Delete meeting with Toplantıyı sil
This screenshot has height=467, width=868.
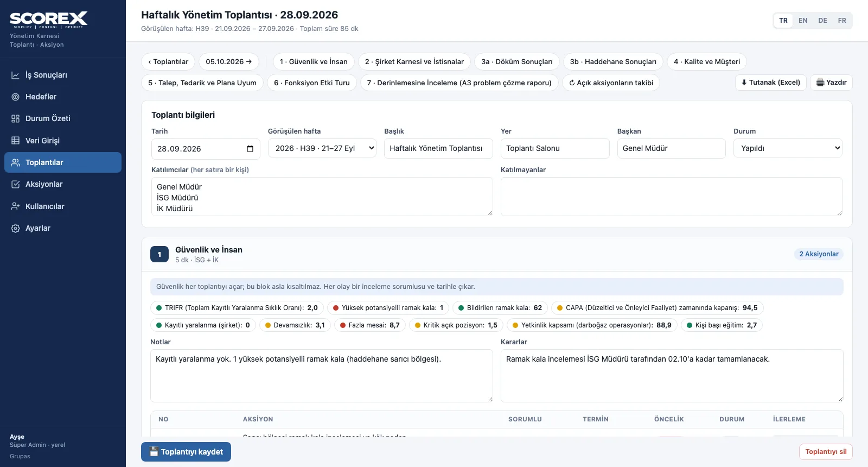826,452
